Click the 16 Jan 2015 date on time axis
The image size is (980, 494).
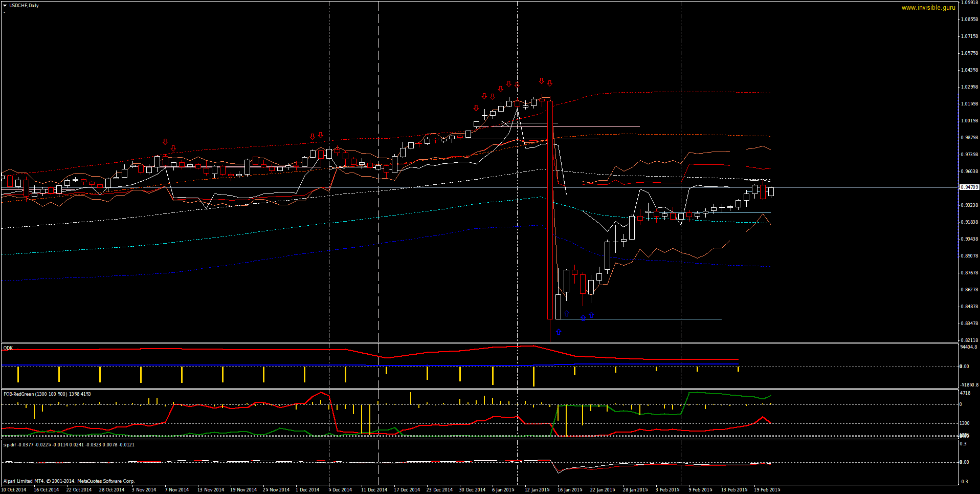tap(570, 490)
